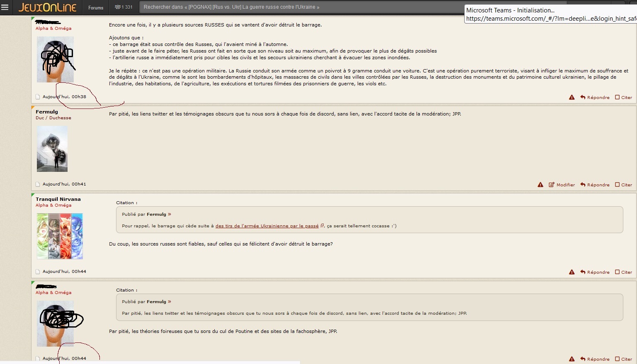The height and width of the screenshot is (364, 637).
Task: Tick Citer on the 00h38 post
Action: click(623, 97)
